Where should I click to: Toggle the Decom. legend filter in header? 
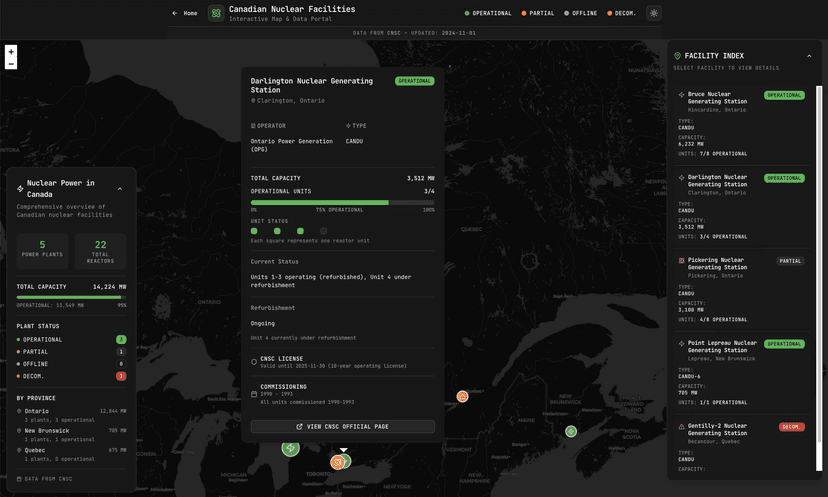point(621,13)
